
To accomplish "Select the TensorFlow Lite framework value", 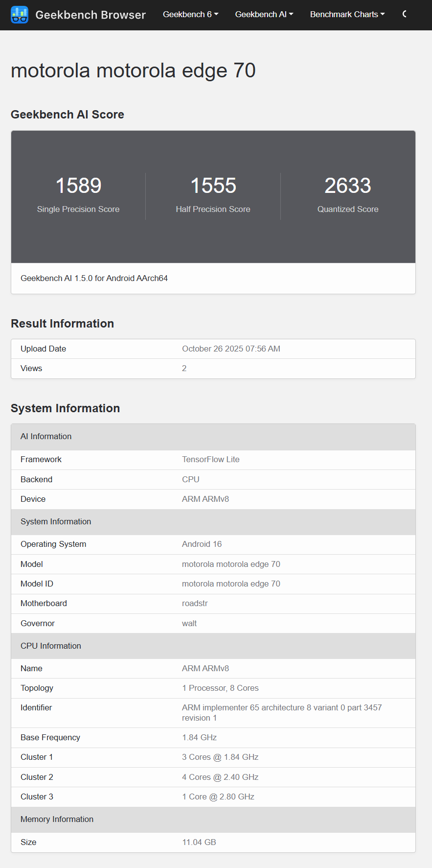I will (x=210, y=459).
